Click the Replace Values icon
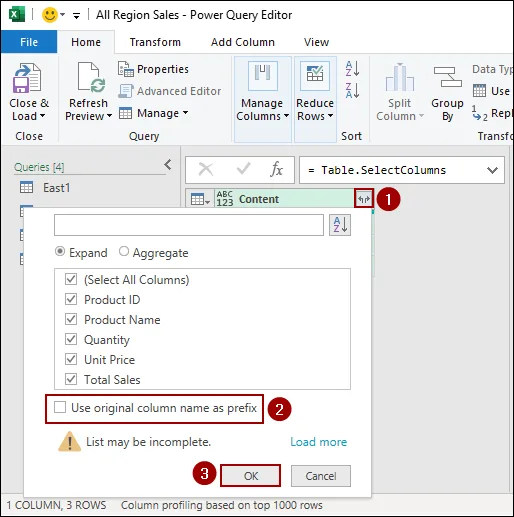 click(480, 114)
